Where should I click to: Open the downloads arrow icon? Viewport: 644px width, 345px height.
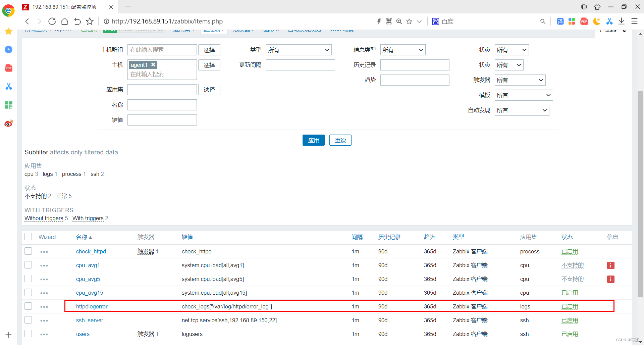tap(622, 21)
